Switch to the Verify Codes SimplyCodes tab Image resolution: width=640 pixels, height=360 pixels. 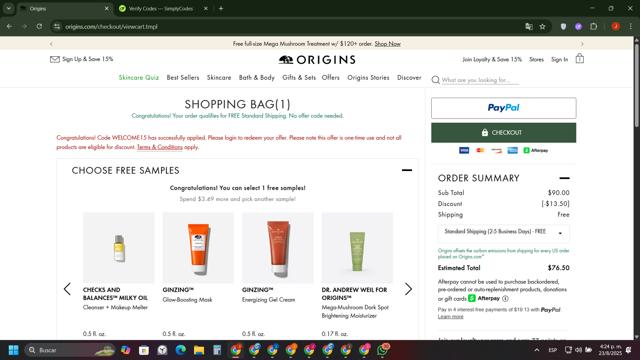[x=163, y=9]
